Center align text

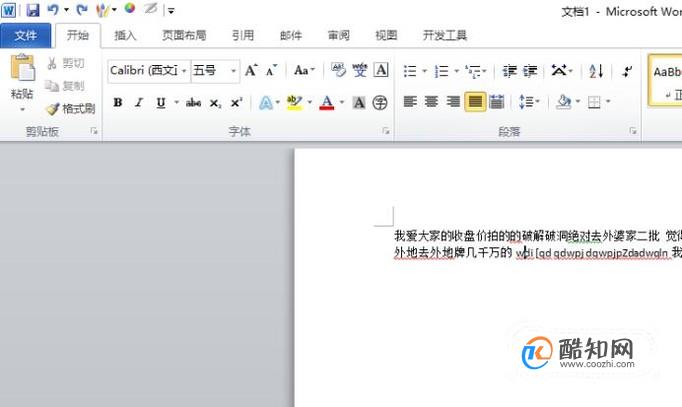(x=431, y=102)
